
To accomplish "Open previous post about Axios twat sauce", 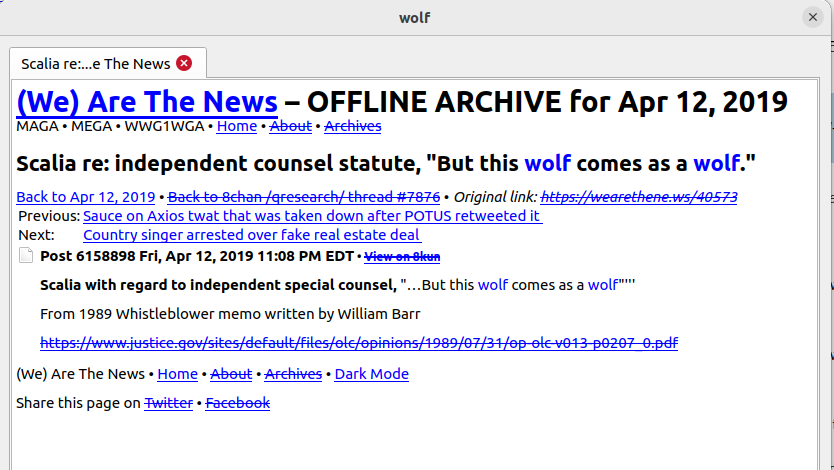I will click(313, 216).
